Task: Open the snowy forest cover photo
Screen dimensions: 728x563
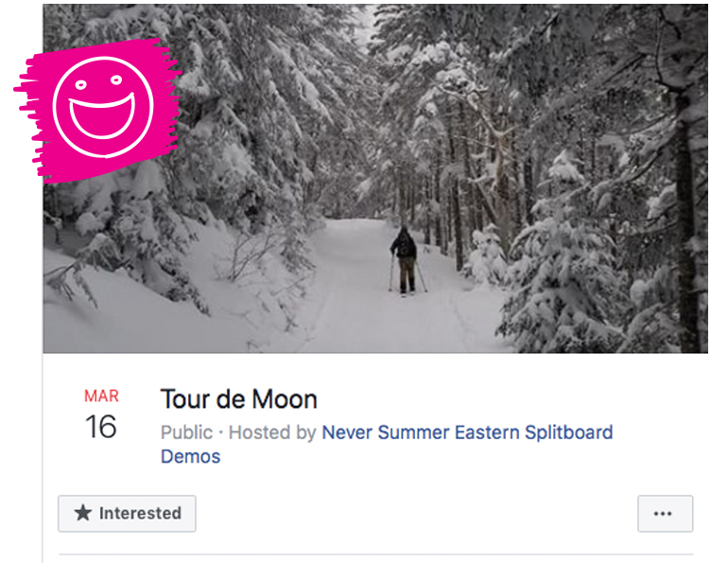Action: coord(375,179)
